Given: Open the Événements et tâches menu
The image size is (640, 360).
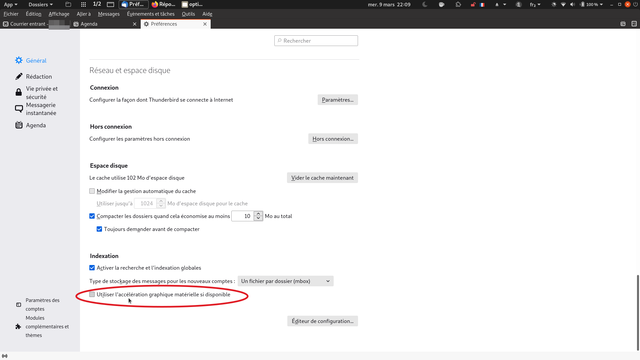Looking at the screenshot, I should (151, 14).
